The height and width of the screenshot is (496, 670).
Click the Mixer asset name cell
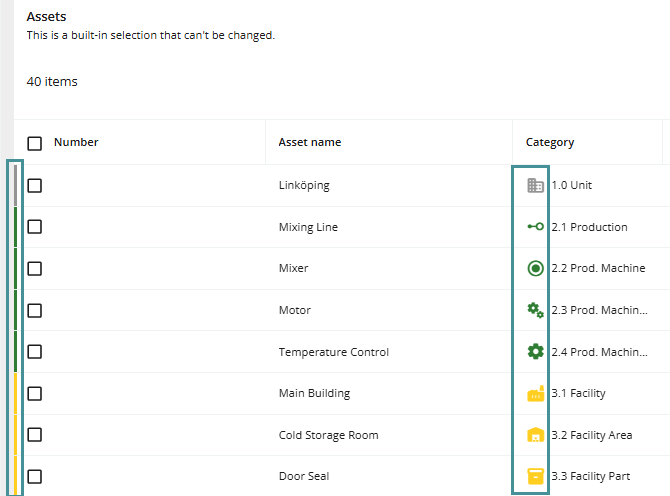[293, 268]
